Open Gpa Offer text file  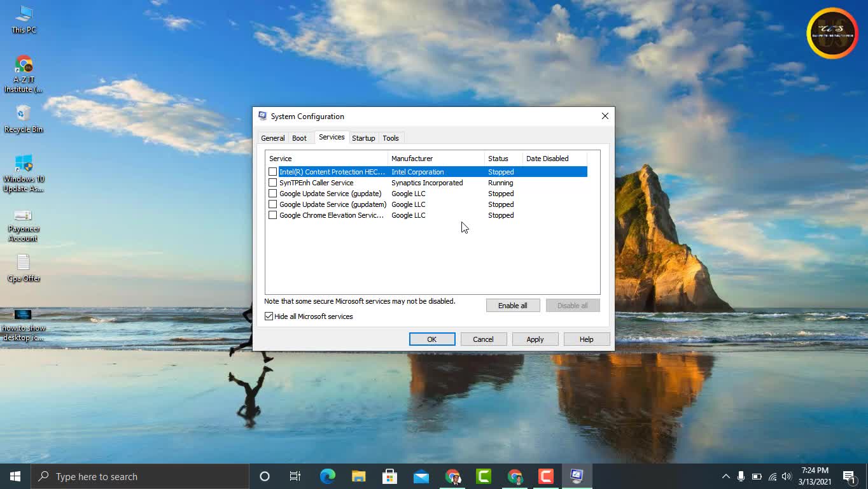coord(24,268)
